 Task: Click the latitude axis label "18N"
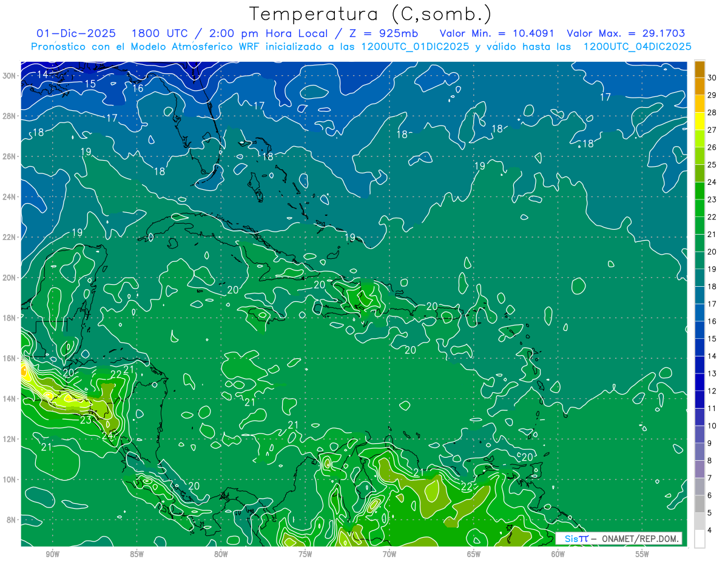(10, 318)
